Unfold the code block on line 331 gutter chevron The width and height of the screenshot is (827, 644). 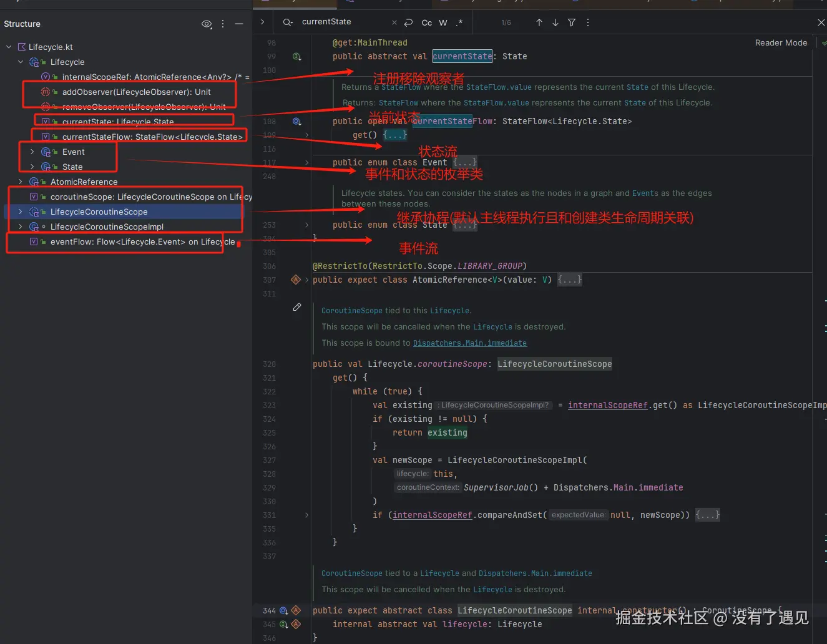pos(306,515)
